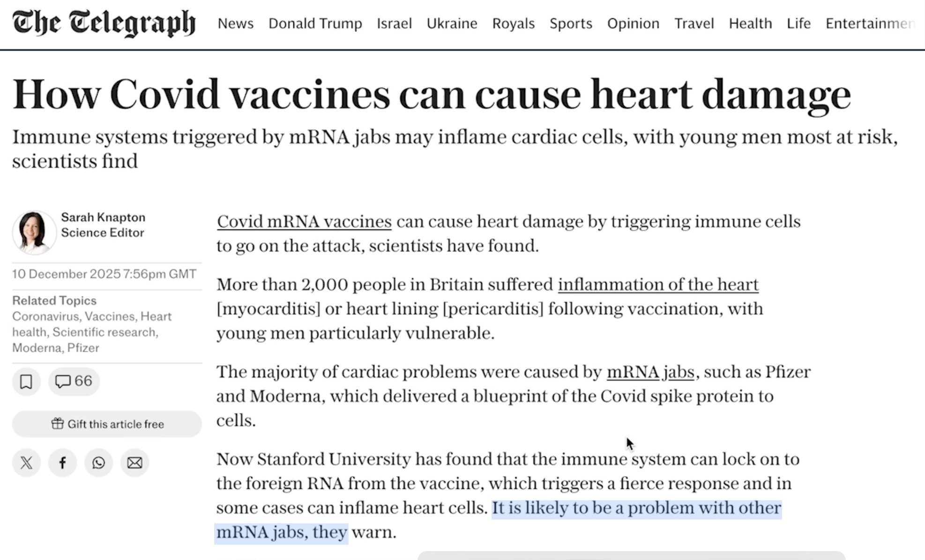Viewport: 925px width, 560px height.
Task: Follow the Covid mRNA vaccines link
Action: point(304,221)
